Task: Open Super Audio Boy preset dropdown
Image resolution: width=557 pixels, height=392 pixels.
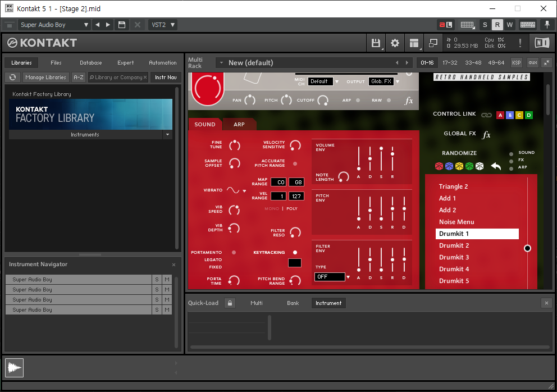Action: pyautogui.click(x=54, y=25)
